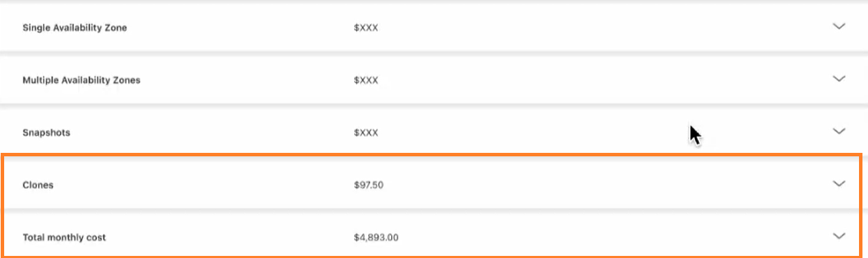Click the Clones row label
The height and width of the screenshot is (258, 868).
tap(38, 185)
